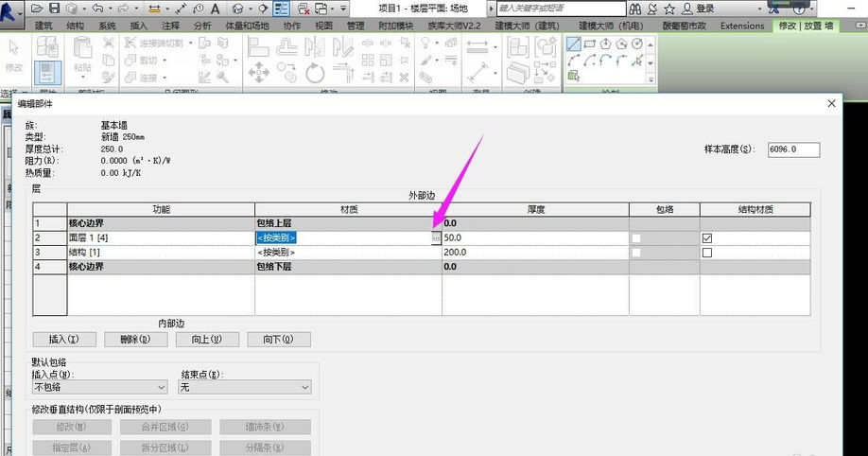Select the Circle draw tool
Image resolution: width=868 pixels, height=456 pixels.
pos(637,44)
